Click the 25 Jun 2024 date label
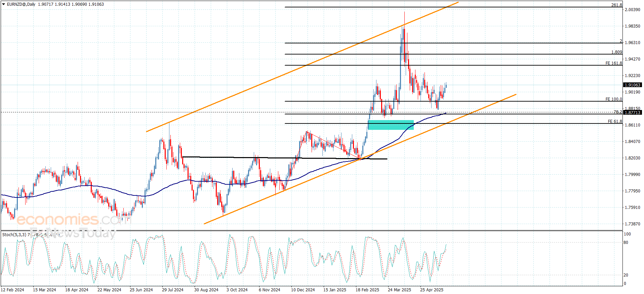 pos(141,290)
